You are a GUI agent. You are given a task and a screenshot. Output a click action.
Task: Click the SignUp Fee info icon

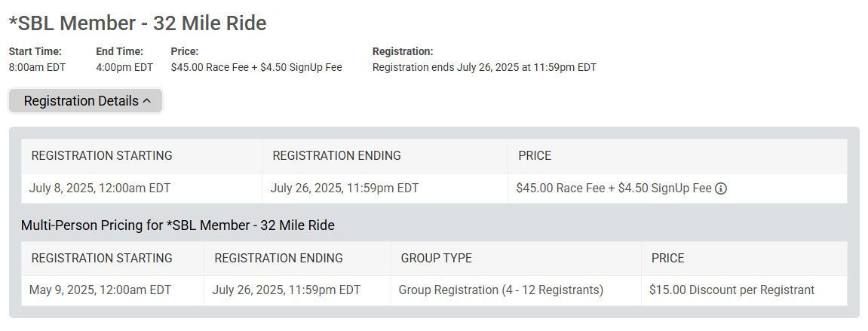pos(720,188)
